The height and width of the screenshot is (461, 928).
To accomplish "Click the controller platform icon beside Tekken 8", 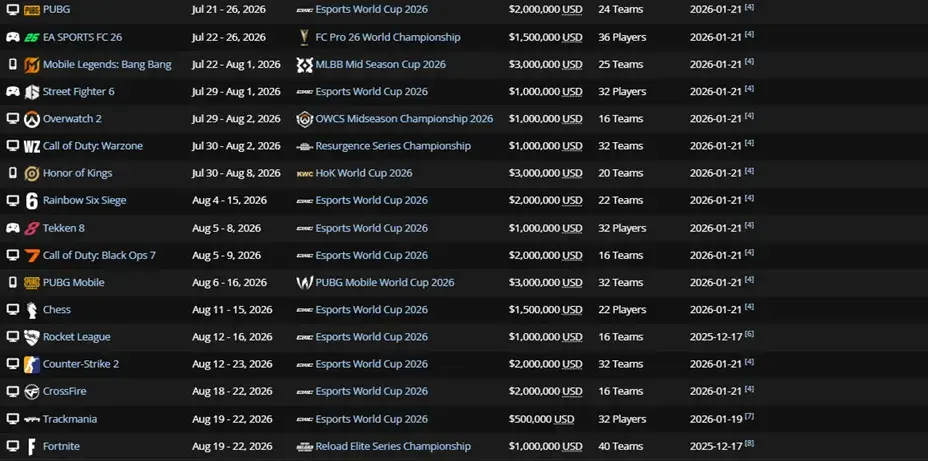I will tap(12, 228).
